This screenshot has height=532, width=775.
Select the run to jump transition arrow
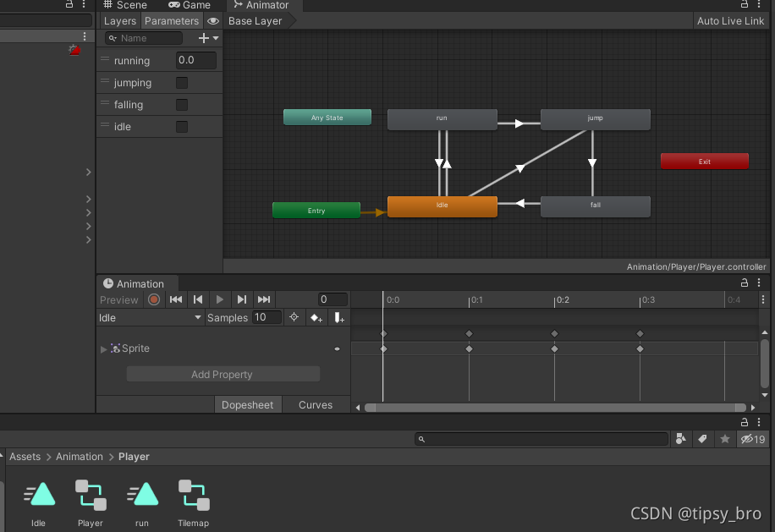519,123
